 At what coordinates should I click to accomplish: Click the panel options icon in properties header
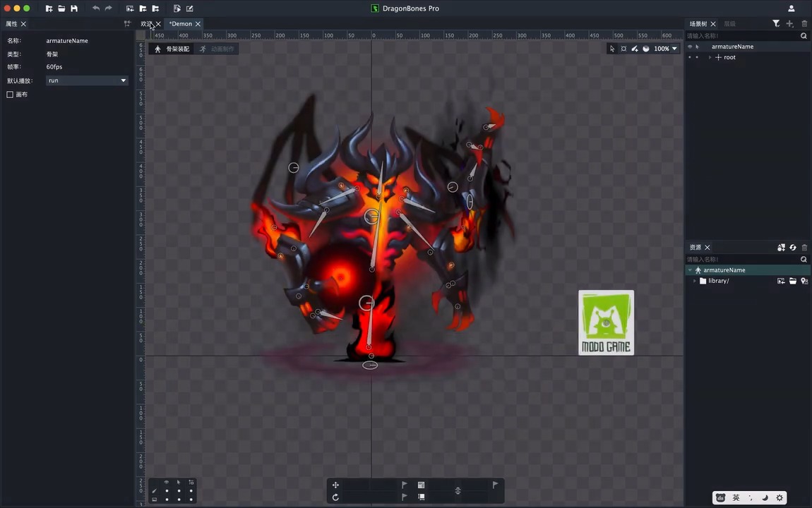[x=127, y=24]
